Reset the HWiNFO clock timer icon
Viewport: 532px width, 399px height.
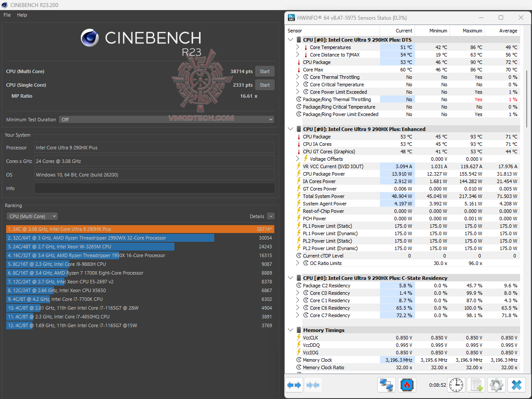[456, 385]
